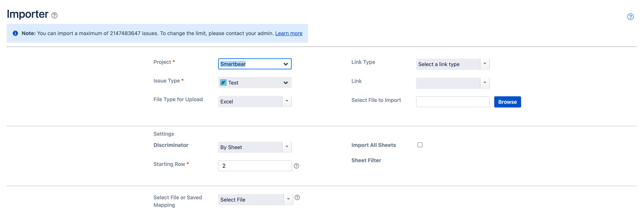Click the Select File or Saved Mapping label
The image size is (644, 218).
178,201
